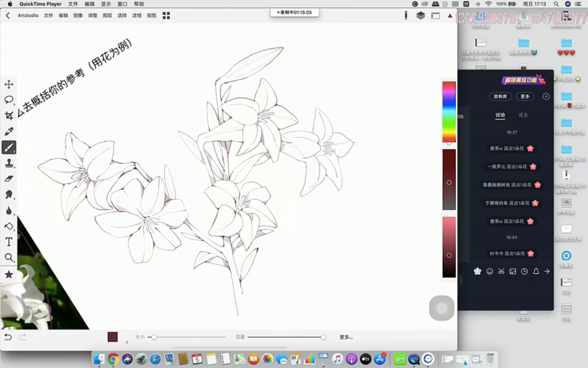Screen dimensions: 588x368
Task: Open the 滤镜 menu in Artstudio
Action: point(137,16)
